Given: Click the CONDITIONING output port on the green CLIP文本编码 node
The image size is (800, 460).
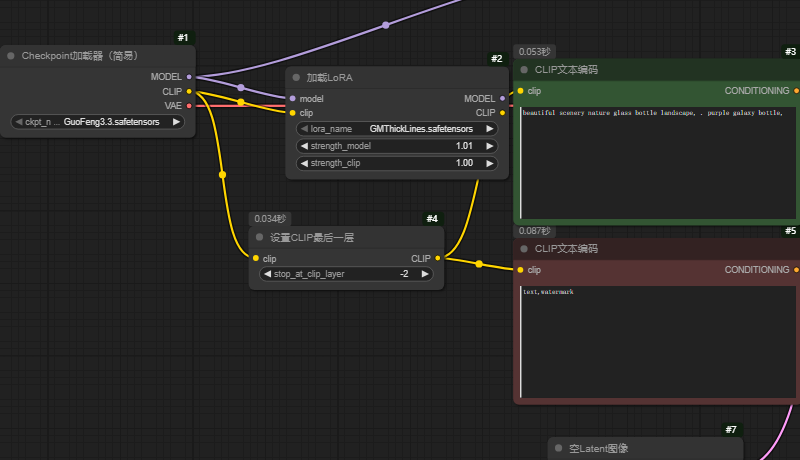Looking at the screenshot, I should pos(796,91).
